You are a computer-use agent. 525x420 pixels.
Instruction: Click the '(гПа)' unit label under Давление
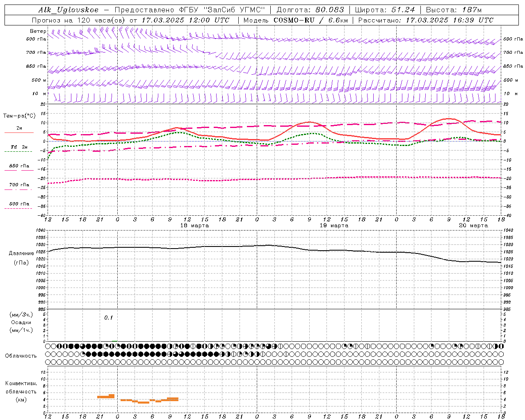click(x=21, y=263)
